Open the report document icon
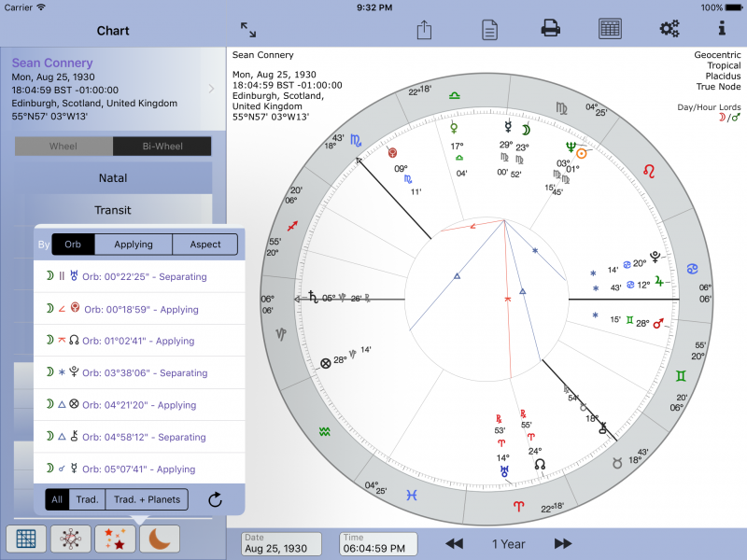747x560 pixels. 489,30
